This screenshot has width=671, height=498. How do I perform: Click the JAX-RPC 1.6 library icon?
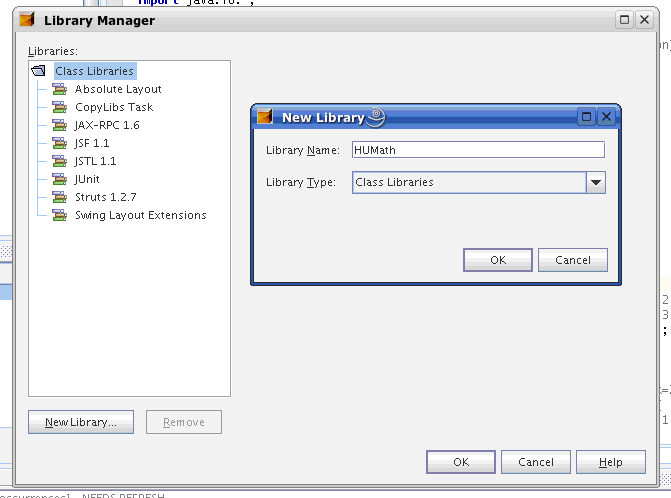coord(59,125)
